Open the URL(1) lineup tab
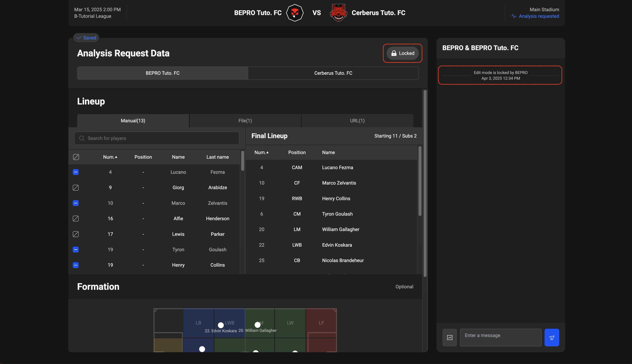The image size is (632, 364). [x=357, y=121]
